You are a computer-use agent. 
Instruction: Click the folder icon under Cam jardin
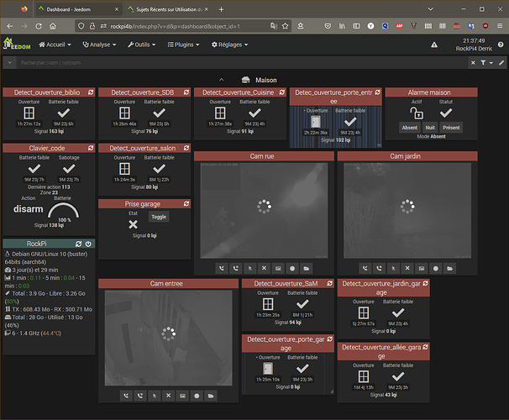click(x=449, y=267)
